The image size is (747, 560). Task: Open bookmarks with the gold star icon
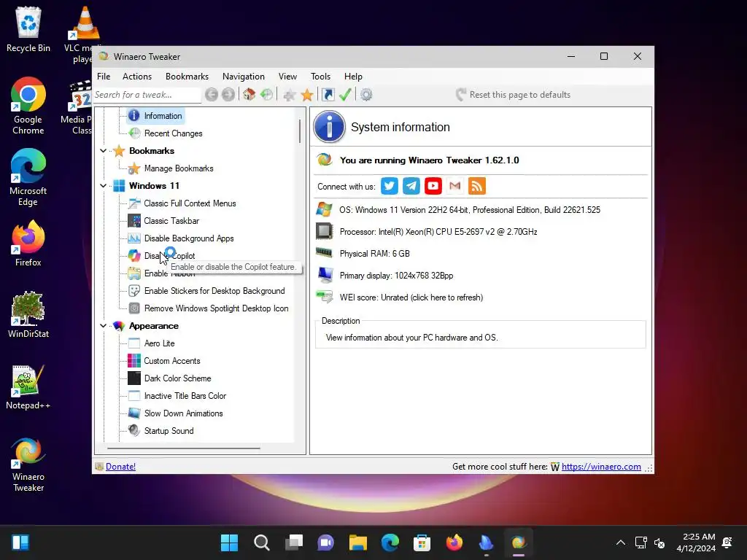307,96
